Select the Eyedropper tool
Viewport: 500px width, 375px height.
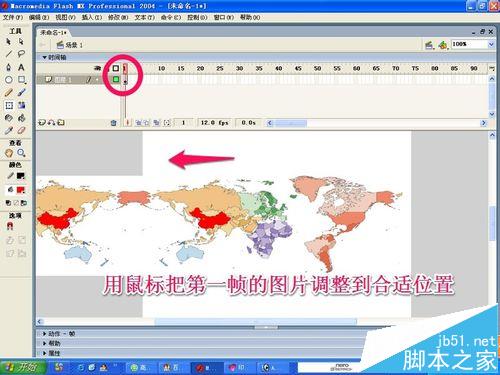[9, 130]
